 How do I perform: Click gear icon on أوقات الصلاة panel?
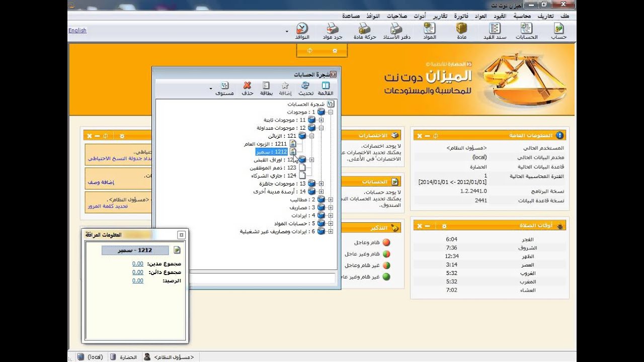click(x=444, y=226)
